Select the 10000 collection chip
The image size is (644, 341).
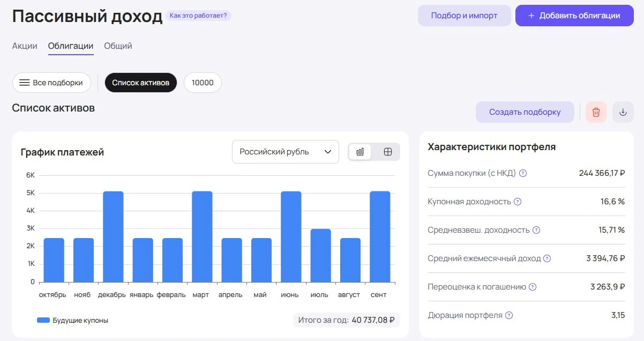(x=203, y=83)
